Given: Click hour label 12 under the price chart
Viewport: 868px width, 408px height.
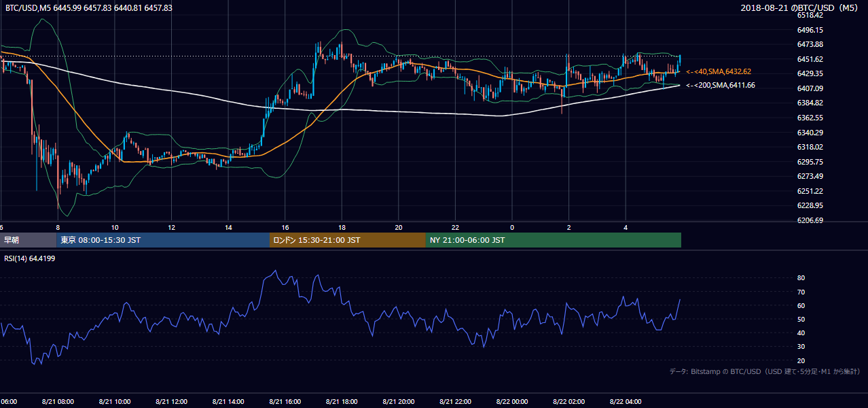Looking at the screenshot, I should pyautogui.click(x=172, y=227).
